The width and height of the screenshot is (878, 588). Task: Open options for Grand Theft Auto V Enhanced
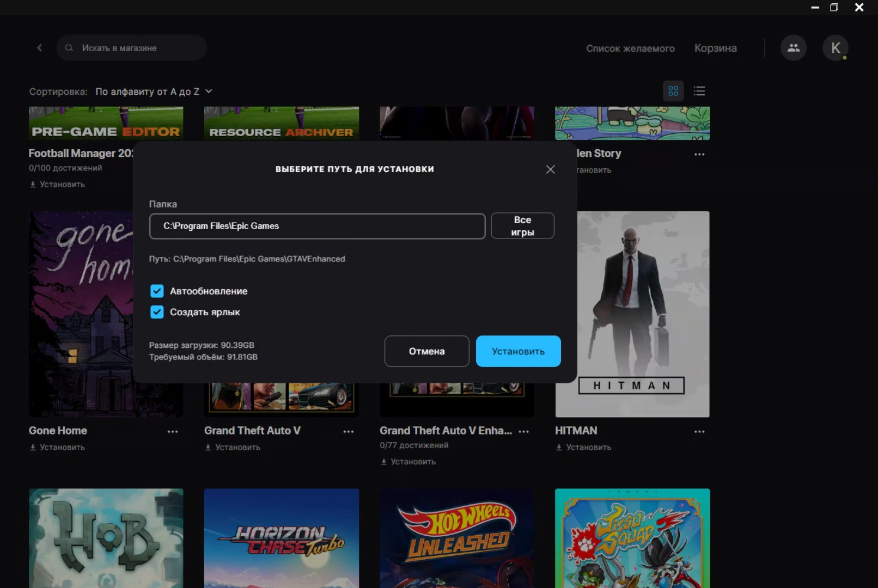pyautogui.click(x=524, y=432)
